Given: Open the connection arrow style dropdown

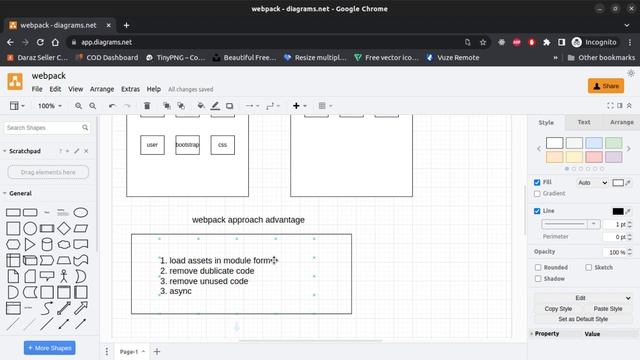Looking at the screenshot, I should 252,106.
